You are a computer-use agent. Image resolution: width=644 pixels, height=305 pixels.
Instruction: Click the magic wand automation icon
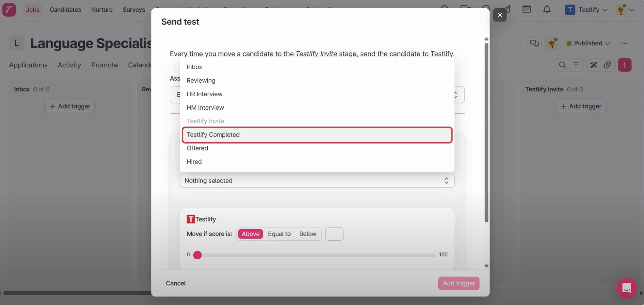coord(594,65)
